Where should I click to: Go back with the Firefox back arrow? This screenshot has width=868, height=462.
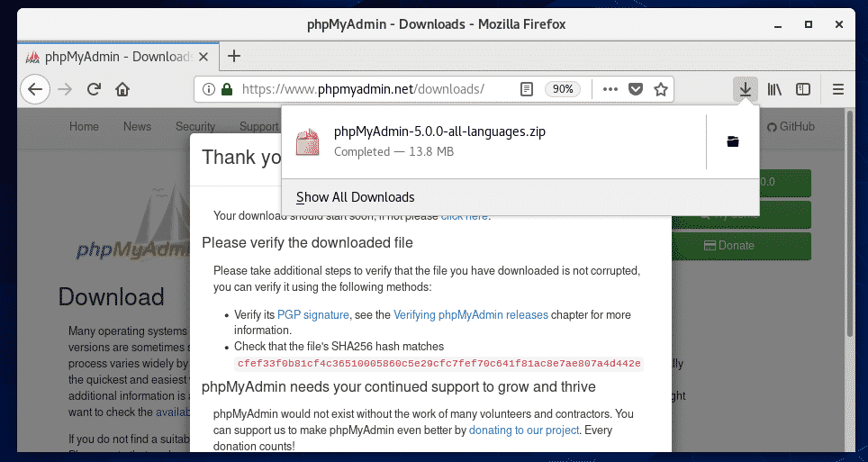point(35,89)
